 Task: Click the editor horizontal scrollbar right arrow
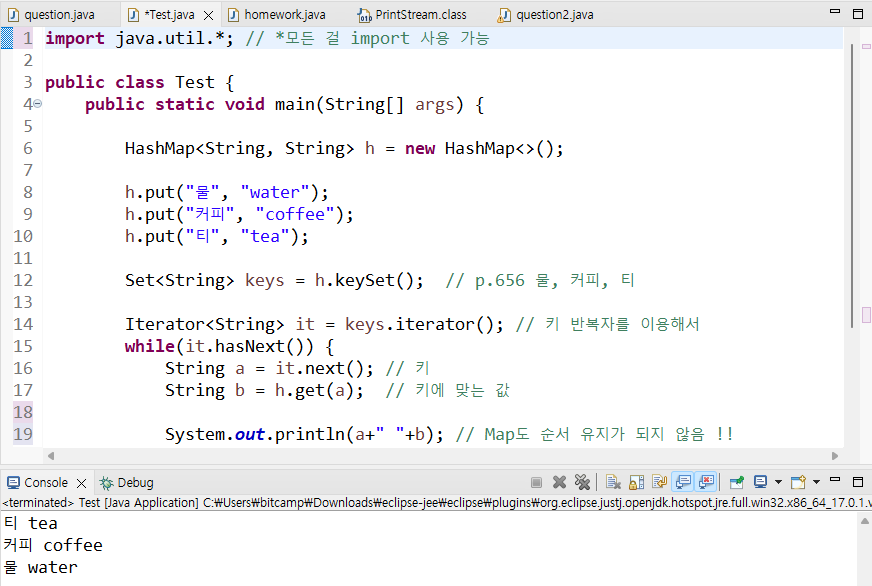click(x=835, y=456)
